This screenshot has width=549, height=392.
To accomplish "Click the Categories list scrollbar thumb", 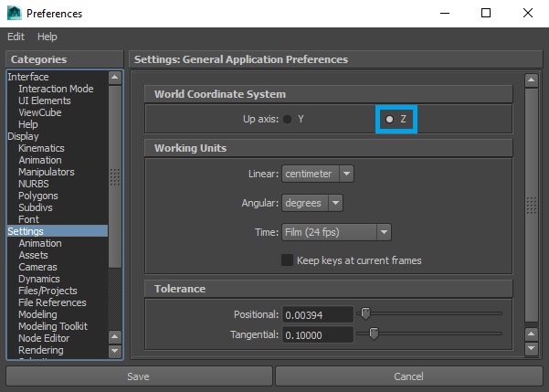I will click(115, 177).
